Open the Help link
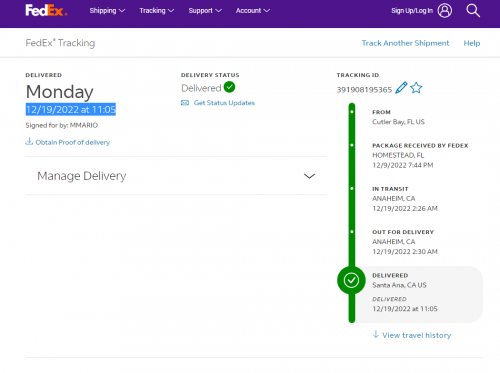The width and height of the screenshot is (500, 373). click(x=472, y=43)
